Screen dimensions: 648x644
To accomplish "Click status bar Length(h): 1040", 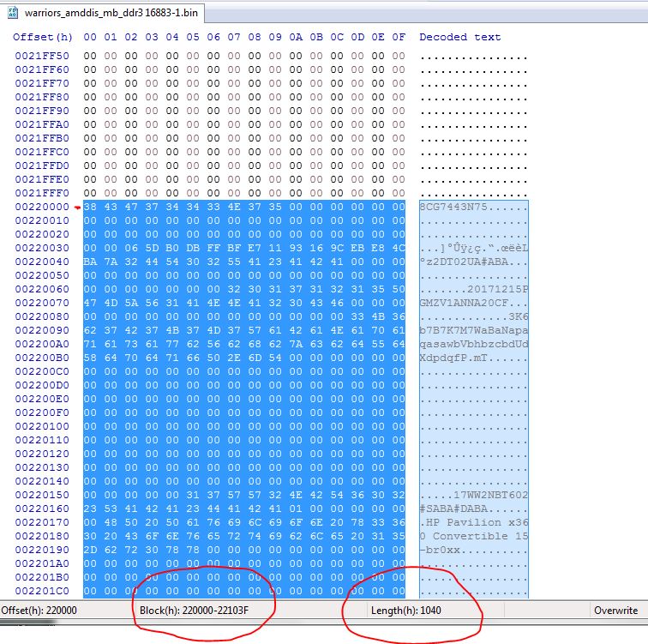I will pyautogui.click(x=405, y=611).
